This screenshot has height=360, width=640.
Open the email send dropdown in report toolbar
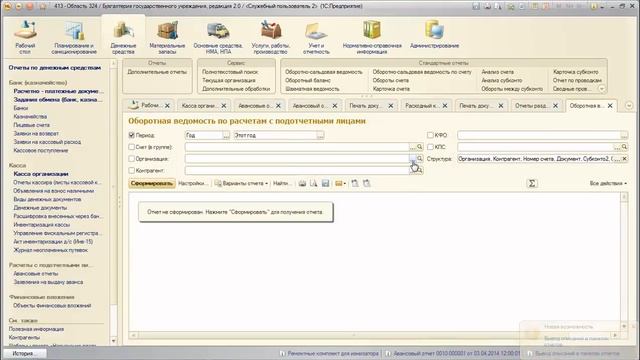(340, 184)
